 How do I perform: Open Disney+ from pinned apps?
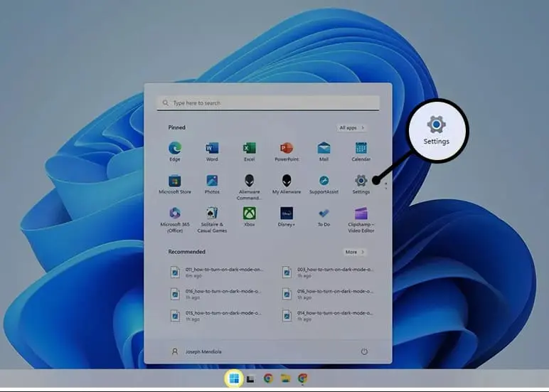287,217
